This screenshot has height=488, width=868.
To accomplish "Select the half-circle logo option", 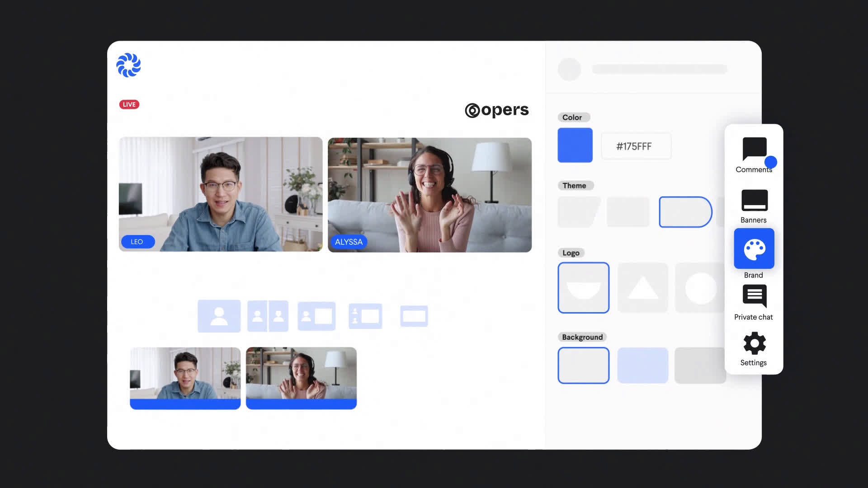I will [x=583, y=288].
